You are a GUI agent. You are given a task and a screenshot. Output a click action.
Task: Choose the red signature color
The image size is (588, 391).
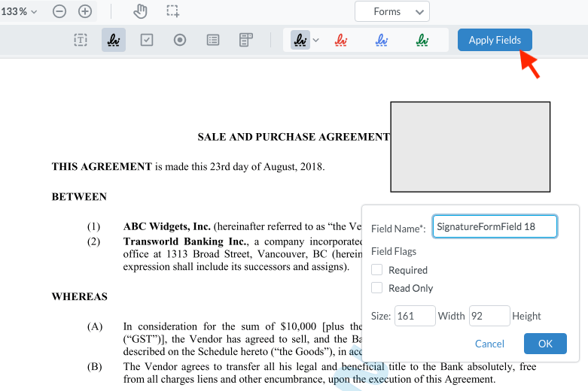pos(341,40)
